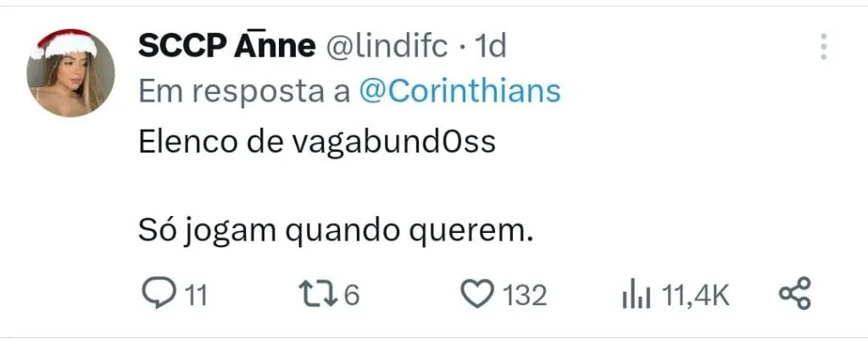
Task: Click the reply count 11
Action: pyautogui.click(x=196, y=295)
